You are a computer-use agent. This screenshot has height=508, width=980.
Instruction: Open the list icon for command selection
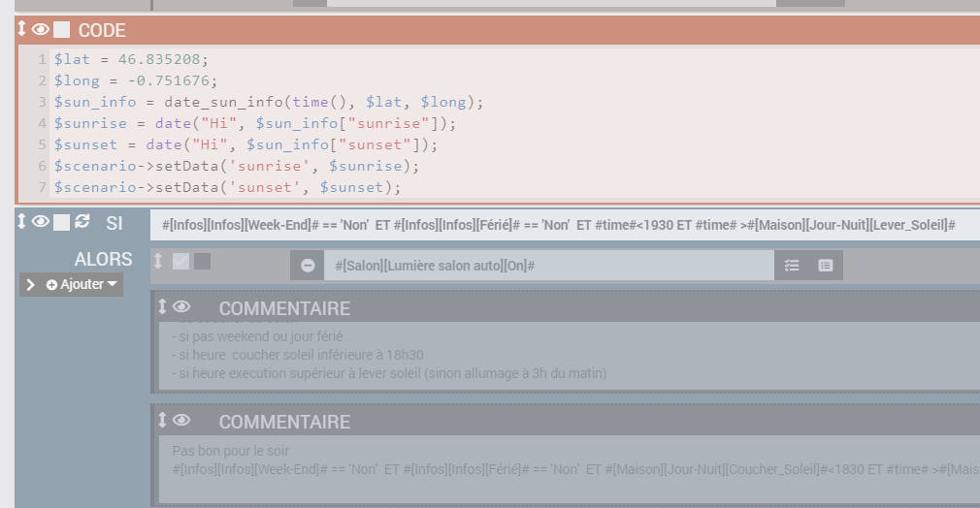click(x=826, y=266)
